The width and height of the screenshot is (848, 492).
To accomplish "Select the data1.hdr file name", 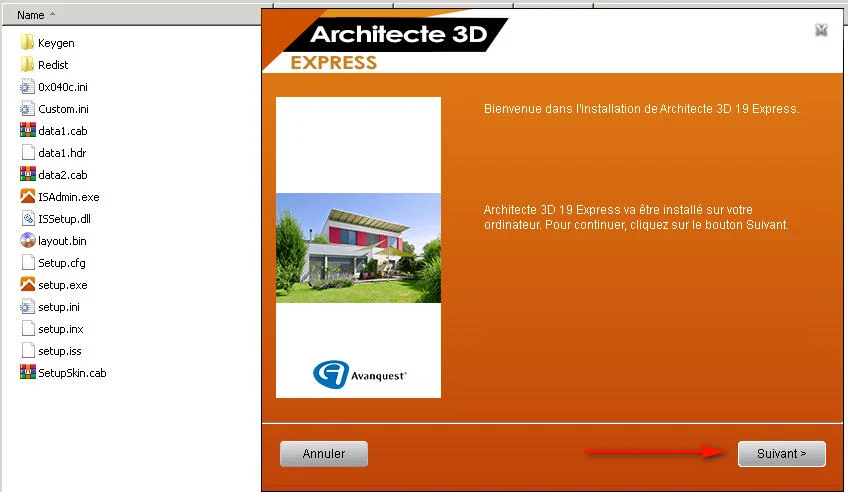I will coord(62,153).
